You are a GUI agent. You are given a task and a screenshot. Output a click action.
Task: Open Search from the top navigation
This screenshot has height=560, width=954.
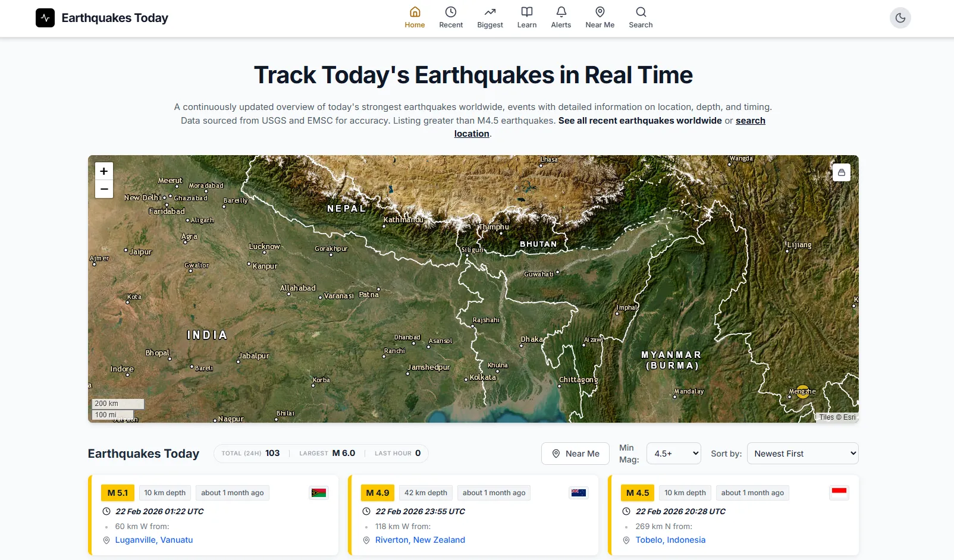tap(641, 17)
